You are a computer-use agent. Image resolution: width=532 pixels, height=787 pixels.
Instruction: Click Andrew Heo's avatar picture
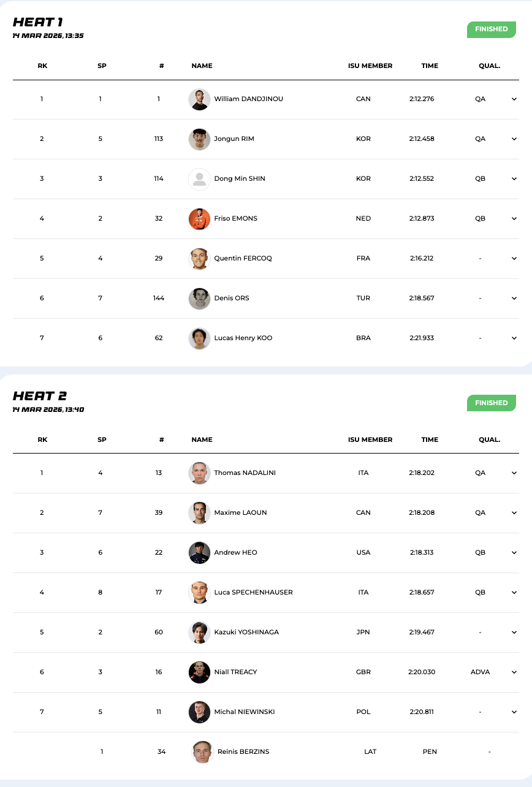199,553
